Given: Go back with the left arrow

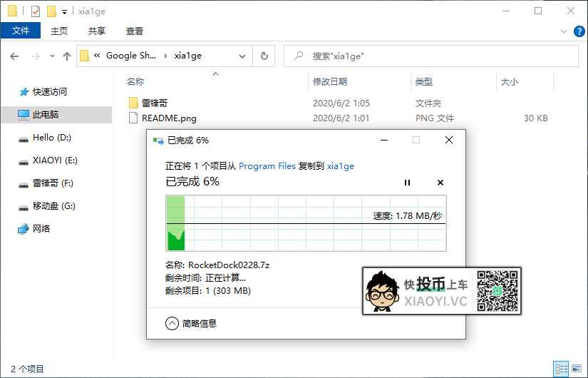Looking at the screenshot, I should pos(14,56).
